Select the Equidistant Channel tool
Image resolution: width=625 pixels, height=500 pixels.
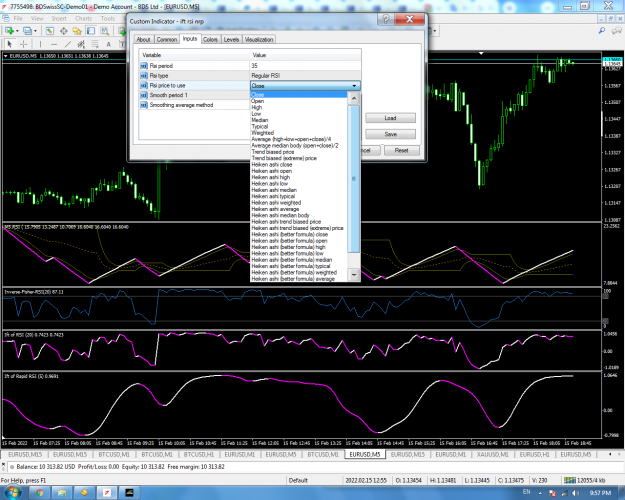tap(81, 44)
